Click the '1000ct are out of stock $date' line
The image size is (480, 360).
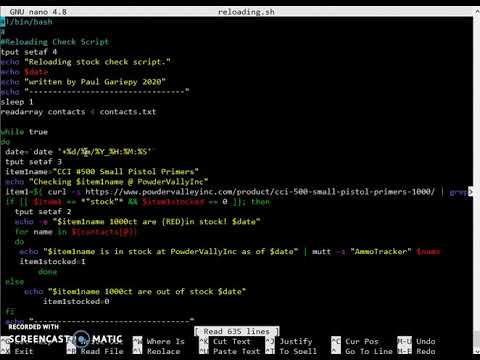pyautogui.click(x=135, y=292)
